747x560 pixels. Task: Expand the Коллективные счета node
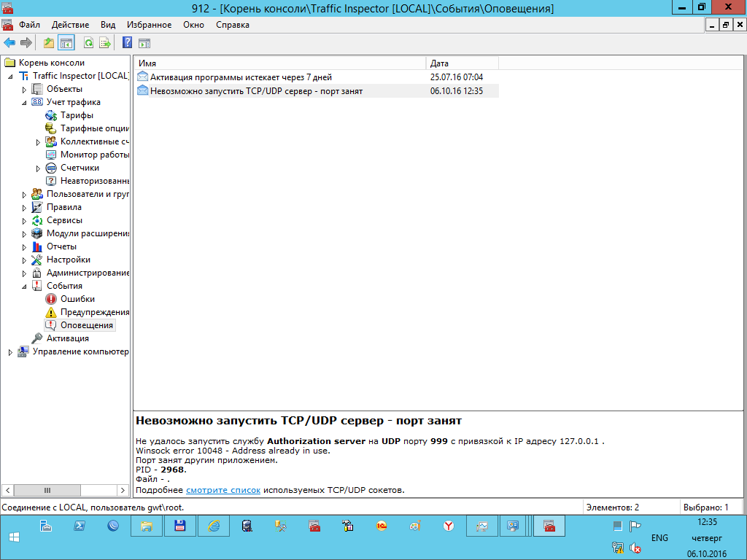pos(38,142)
